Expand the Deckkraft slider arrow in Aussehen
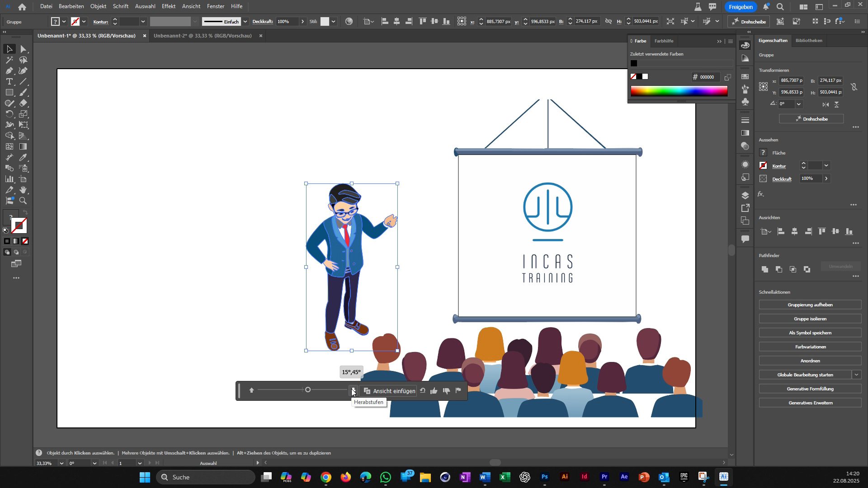Screen dimensions: 868x488 826,179
